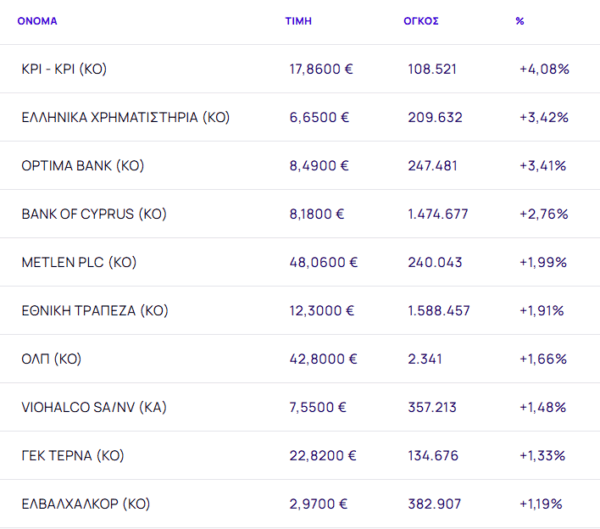600x529 pixels.
Task: Click the volume value 108.521
Action: tap(432, 69)
